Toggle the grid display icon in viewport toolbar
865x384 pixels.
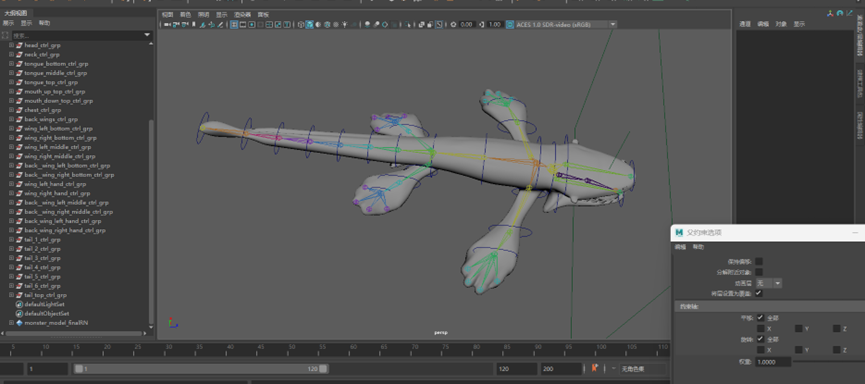(x=234, y=24)
